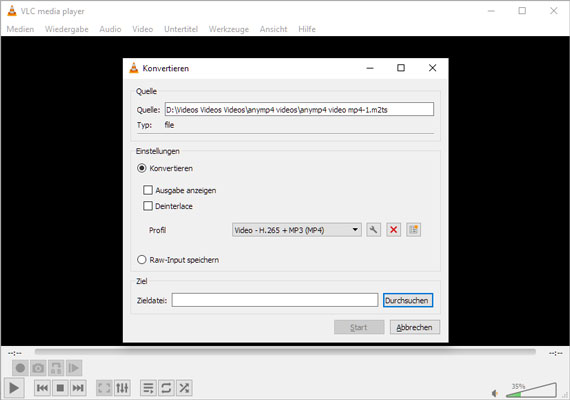Screen dimensions: 570x400
Task: Toggle loop repeat mode
Action: pyautogui.click(x=166, y=388)
